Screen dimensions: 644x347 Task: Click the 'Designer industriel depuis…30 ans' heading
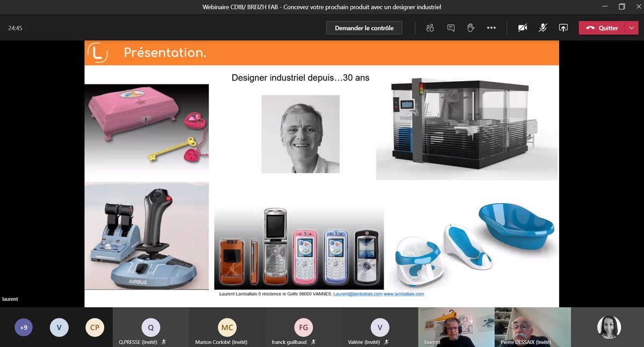pos(301,78)
